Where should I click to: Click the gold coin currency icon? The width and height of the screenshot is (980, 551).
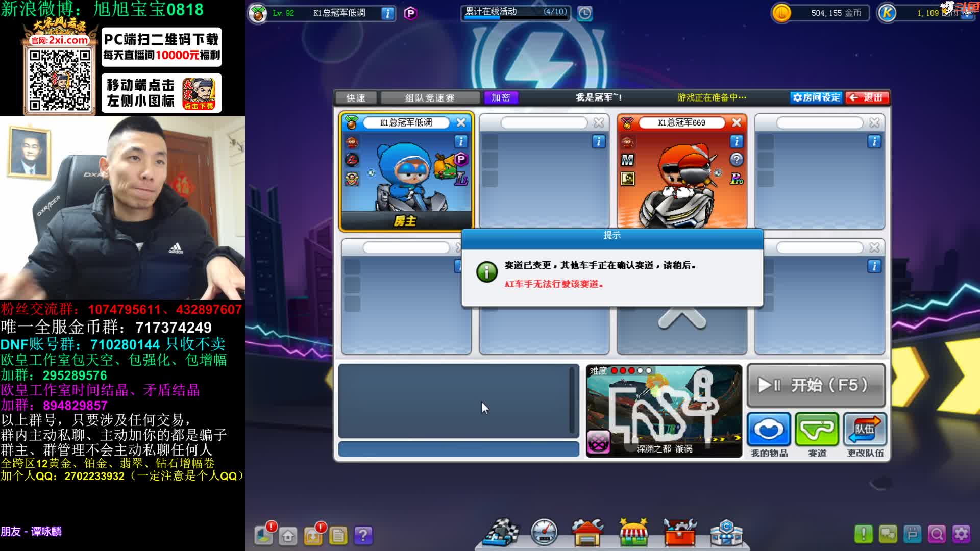(781, 13)
